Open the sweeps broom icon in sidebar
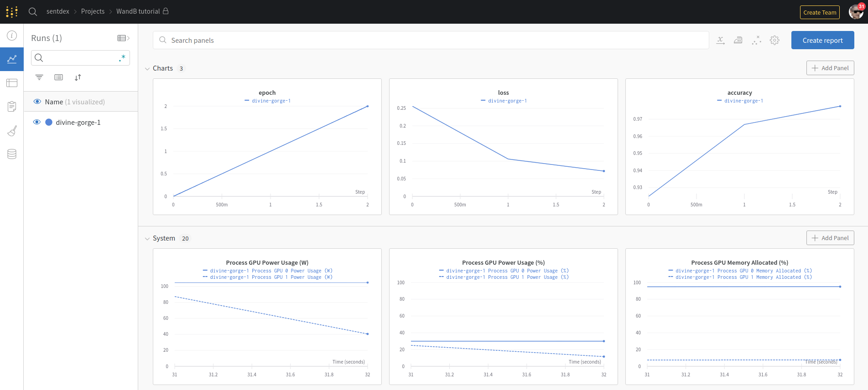 tap(12, 131)
